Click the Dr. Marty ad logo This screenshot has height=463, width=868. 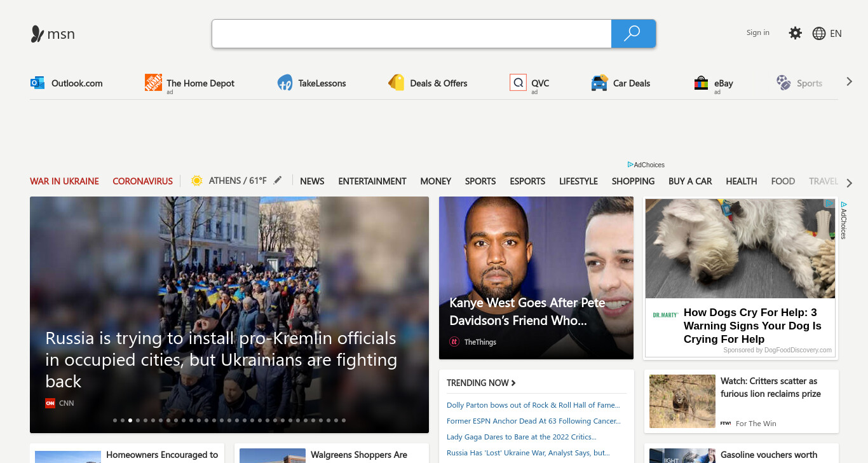pyautogui.click(x=665, y=315)
